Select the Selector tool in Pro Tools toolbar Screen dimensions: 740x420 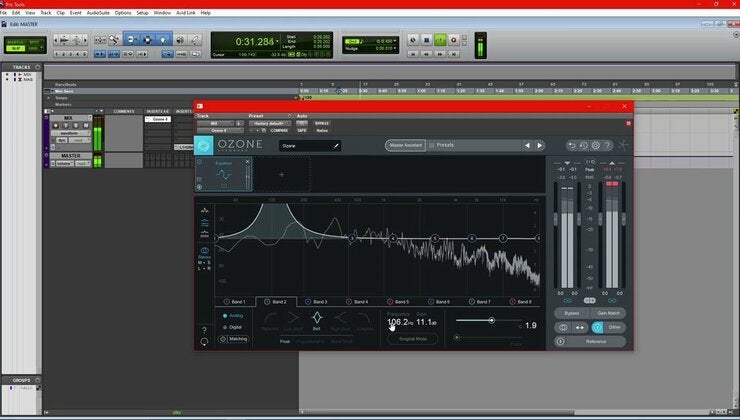(x=147, y=40)
